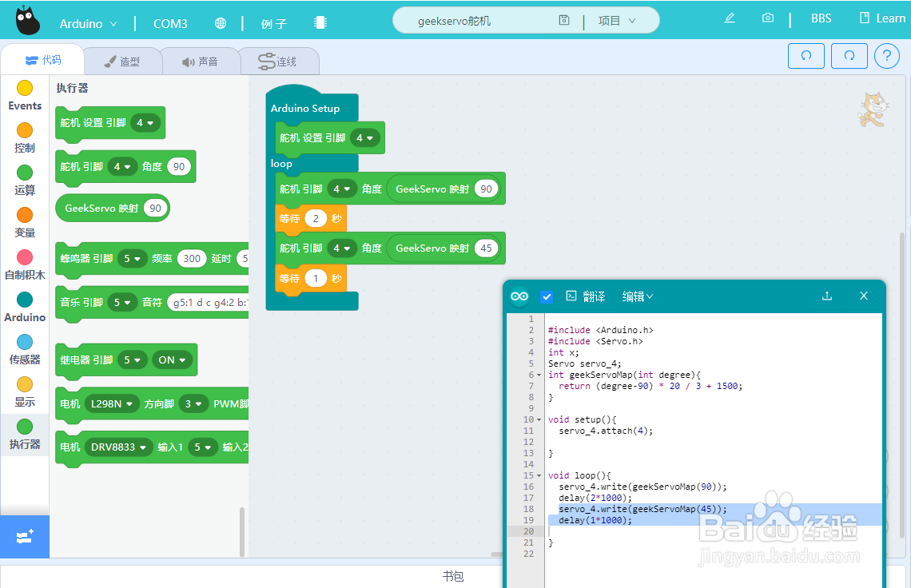This screenshot has width=911, height=588.
Task: Open the 方向脚 3 dropdown in the L298N block
Action: point(193,403)
